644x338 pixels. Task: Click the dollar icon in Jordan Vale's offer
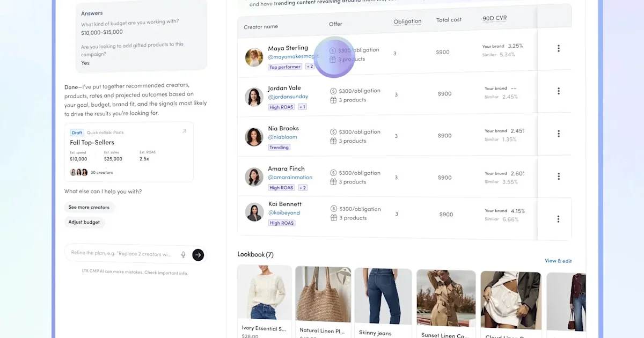click(333, 91)
